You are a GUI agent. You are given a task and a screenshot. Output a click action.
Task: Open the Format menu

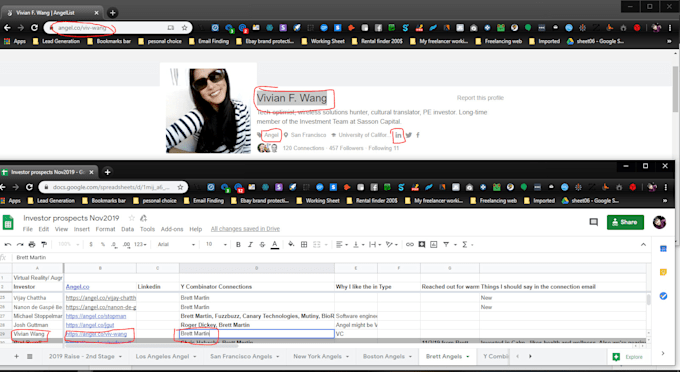click(x=105, y=229)
